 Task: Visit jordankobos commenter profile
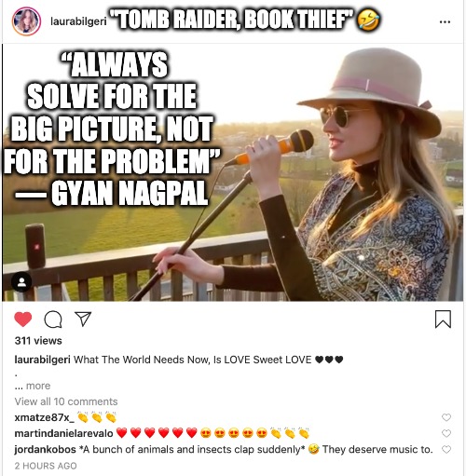tap(45, 450)
